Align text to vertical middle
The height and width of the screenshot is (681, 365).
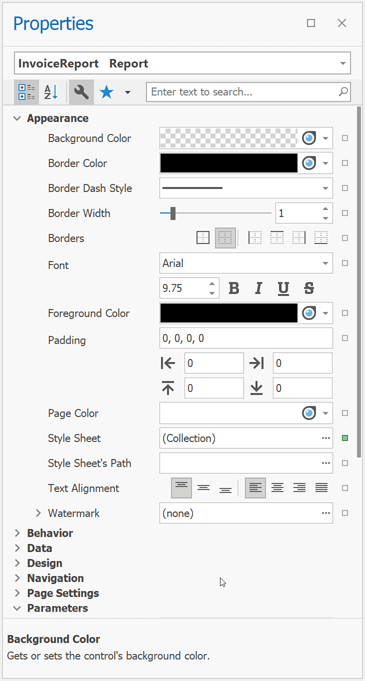[203, 488]
